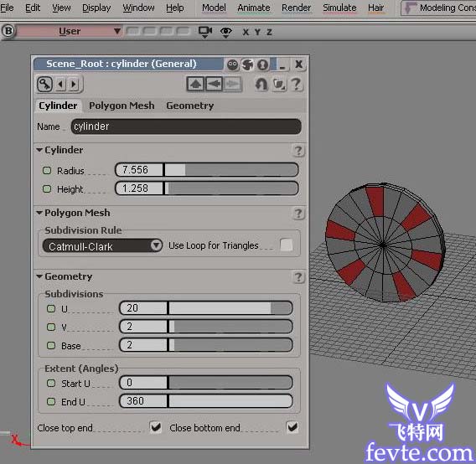Image resolution: width=476 pixels, height=464 pixels.
Task: Collapse the Polygon Mesh section
Action: [39, 213]
